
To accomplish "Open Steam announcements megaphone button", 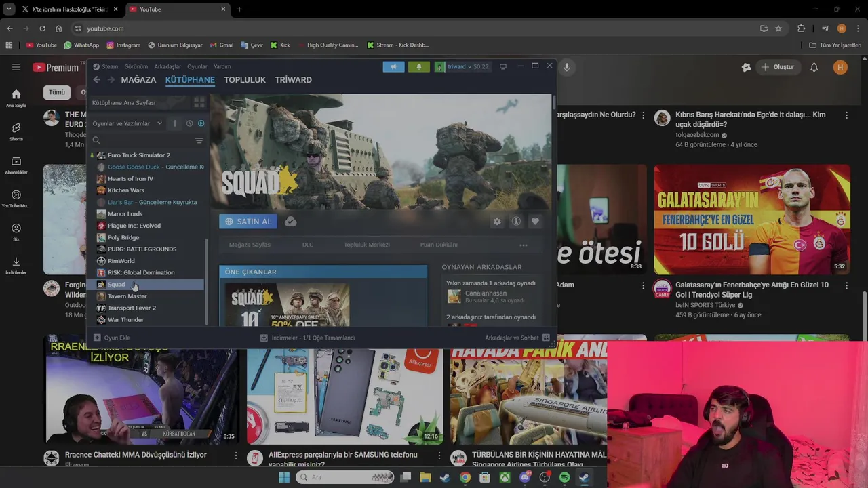I will point(393,66).
